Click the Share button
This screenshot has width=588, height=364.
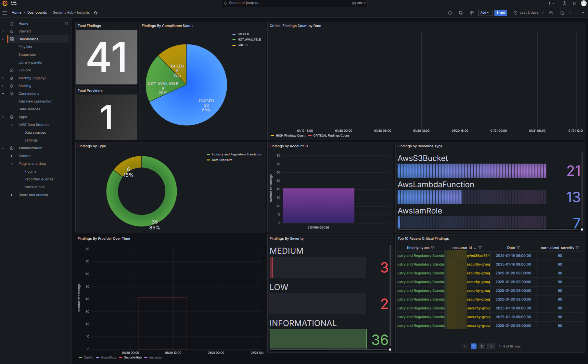(x=501, y=13)
